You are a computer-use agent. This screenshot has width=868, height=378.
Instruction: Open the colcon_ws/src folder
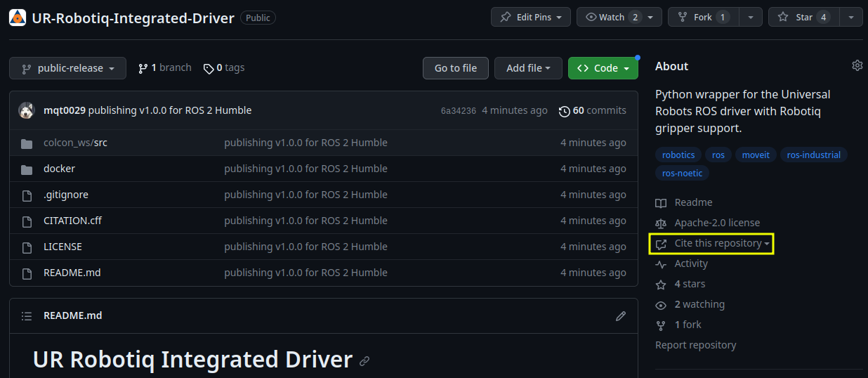click(75, 143)
